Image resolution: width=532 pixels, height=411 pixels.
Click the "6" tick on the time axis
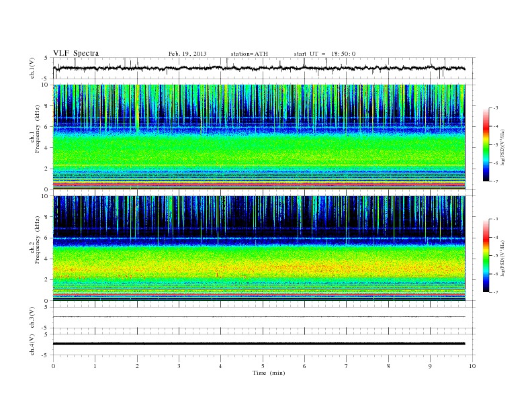(304, 366)
